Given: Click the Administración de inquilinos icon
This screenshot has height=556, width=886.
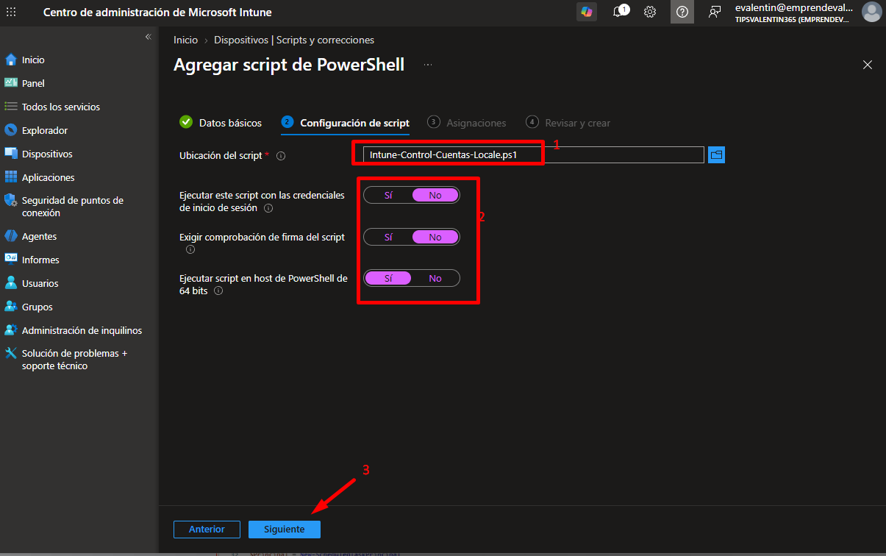Looking at the screenshot, I should coord(11,330).
